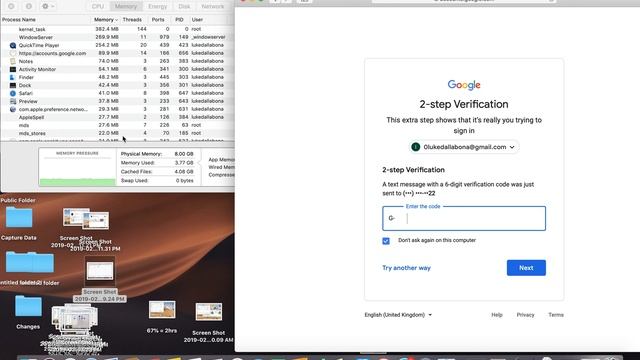Image resolution: width=640 pixels, height=360 pixels.
Task: Select the QuickTime Player process icon
Action: [13, 45]
